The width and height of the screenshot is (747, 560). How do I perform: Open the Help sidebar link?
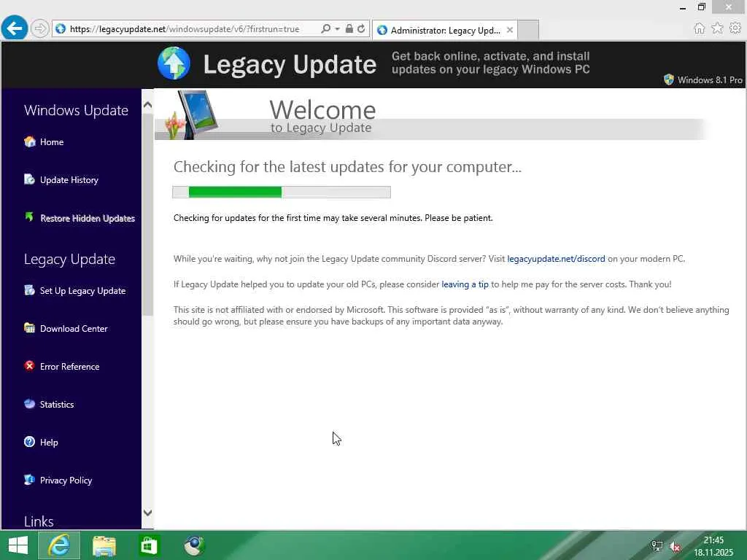(x=49, y=443)
